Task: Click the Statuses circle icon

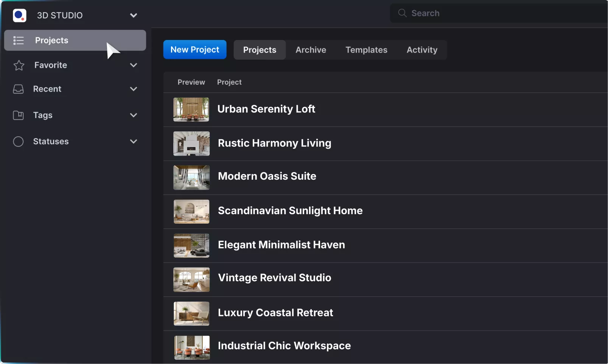Action: pos(18,142)
